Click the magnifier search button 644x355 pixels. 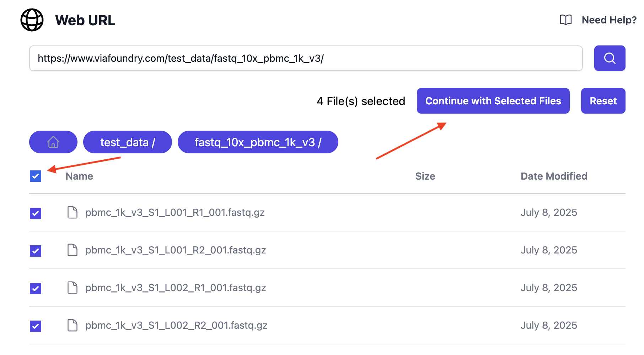click(x=610, y=58)
